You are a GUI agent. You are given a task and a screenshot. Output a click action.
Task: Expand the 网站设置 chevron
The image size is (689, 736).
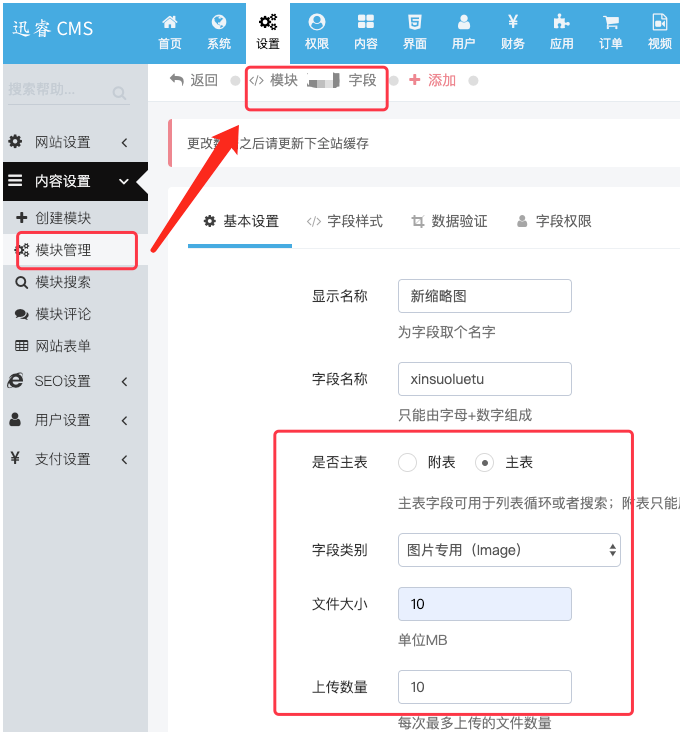click(x=124, y=142)
